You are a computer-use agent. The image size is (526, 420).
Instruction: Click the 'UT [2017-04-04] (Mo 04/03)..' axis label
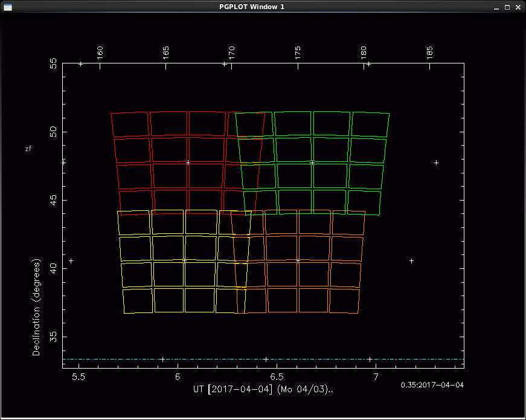263,389
